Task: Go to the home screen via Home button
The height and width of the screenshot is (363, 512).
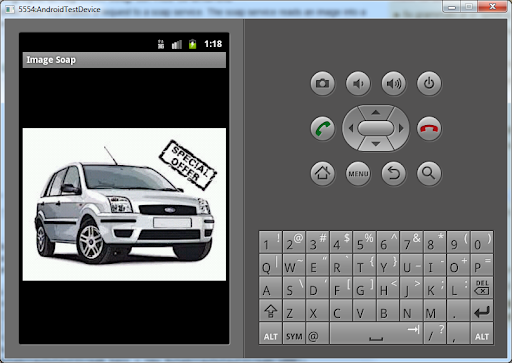Action: (322, 173)
